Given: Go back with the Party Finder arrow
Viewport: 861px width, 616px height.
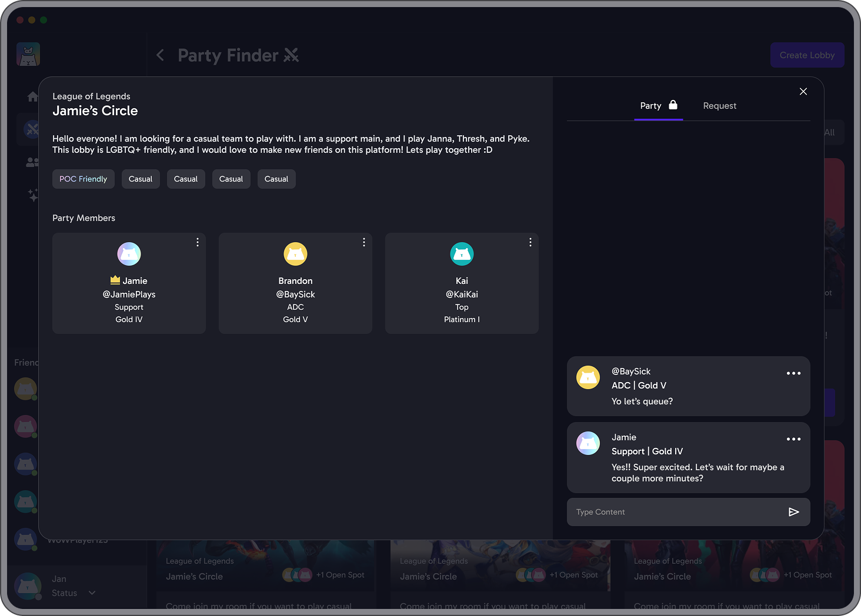Looking at the screenshot, I should (160, 55).
